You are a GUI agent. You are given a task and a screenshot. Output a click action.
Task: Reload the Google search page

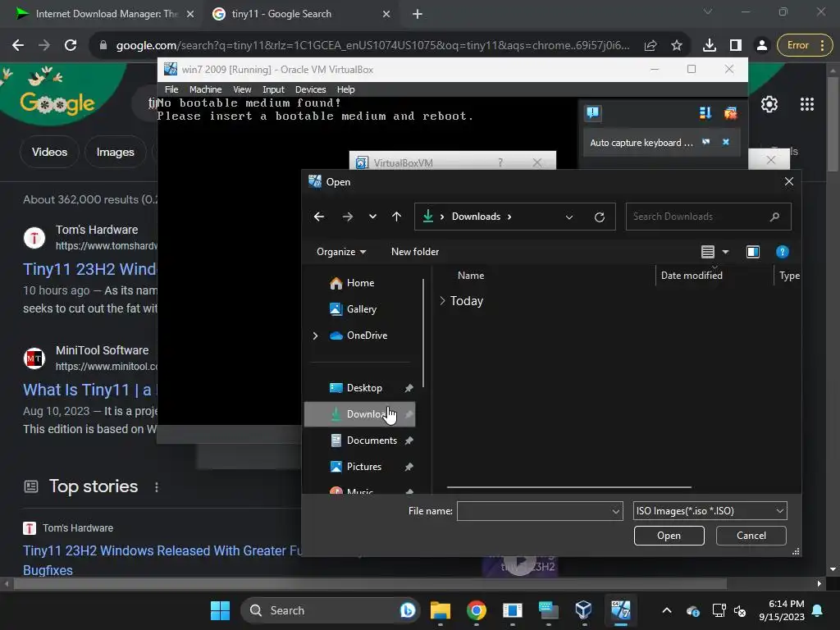click(71, 46)
